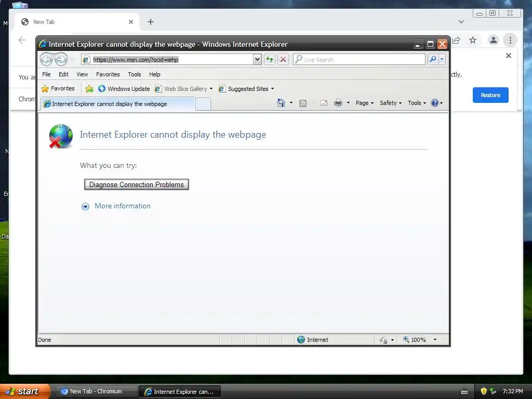Viewport: 532px width, 399px height.
Task: Open the Favorites menu
Action: (x=108, y=74)
